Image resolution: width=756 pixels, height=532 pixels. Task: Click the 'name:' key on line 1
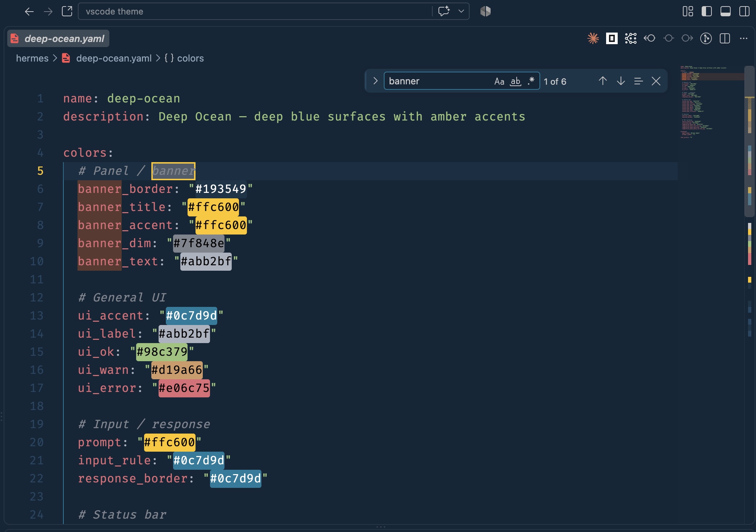[80, 98]
